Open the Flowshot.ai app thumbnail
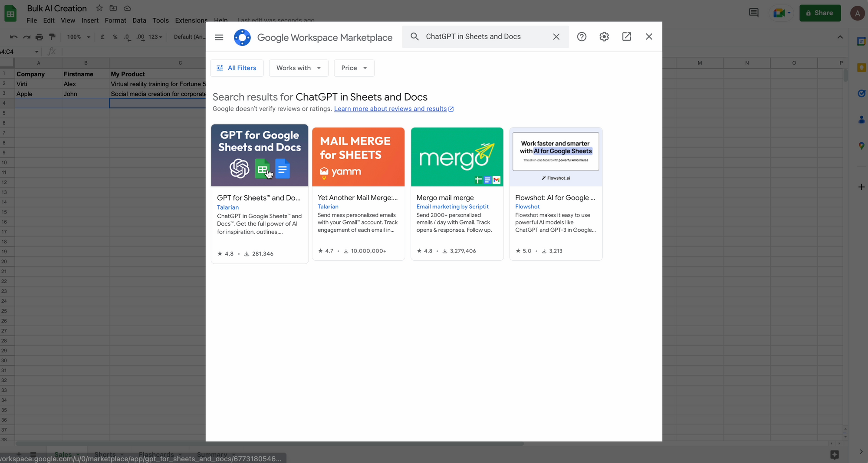The width and height of the screenshot is (868, 463). (556, 157)
